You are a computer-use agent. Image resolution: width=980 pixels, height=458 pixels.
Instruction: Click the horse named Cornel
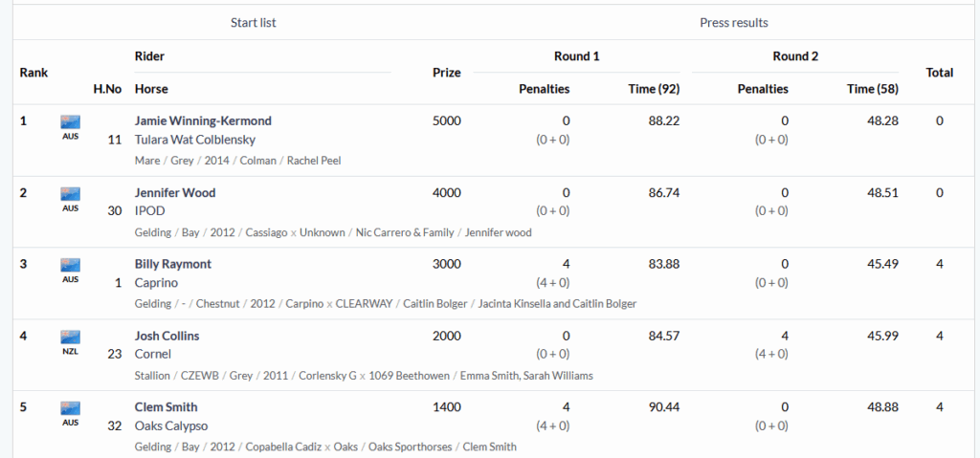coord(153,354)
